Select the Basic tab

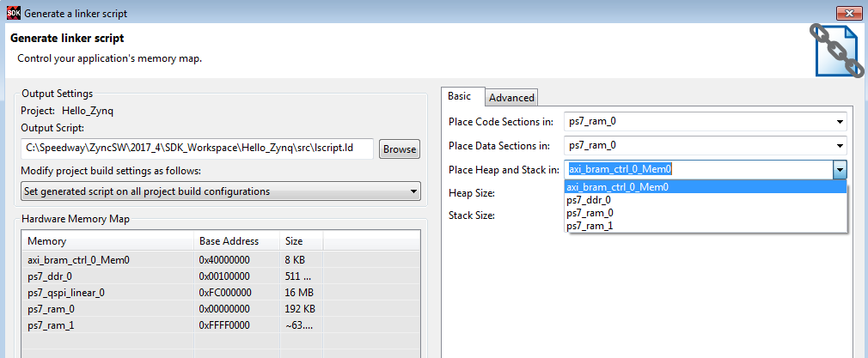pos(460,96)
